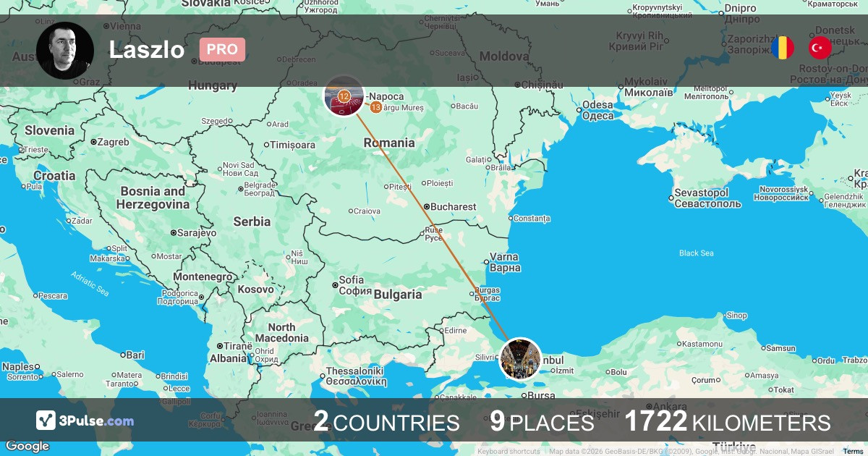Click the Turkey flag icon
Image resolution: width=868 pixels, height=456 pixels.
[x=820, y=48]
